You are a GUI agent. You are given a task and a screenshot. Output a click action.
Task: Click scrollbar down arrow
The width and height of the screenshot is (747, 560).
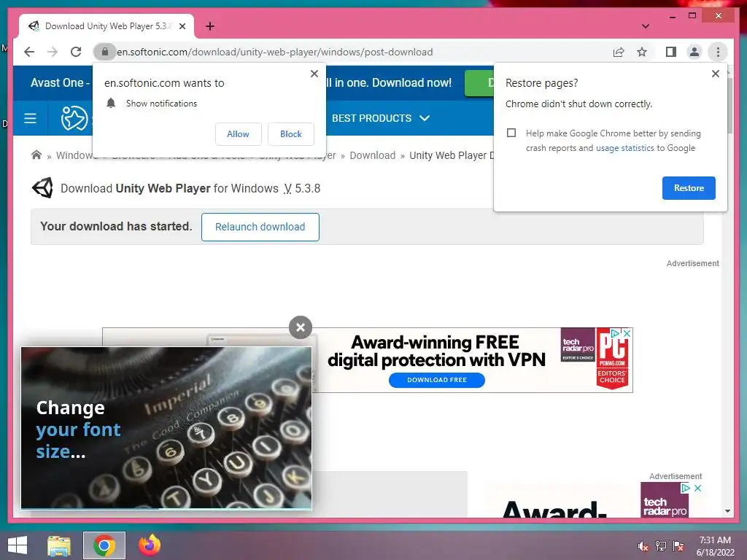(727, 511)
